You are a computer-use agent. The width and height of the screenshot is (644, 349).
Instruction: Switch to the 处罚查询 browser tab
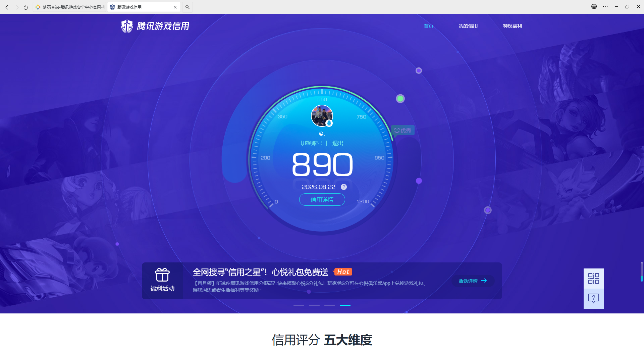coord(69,7)
